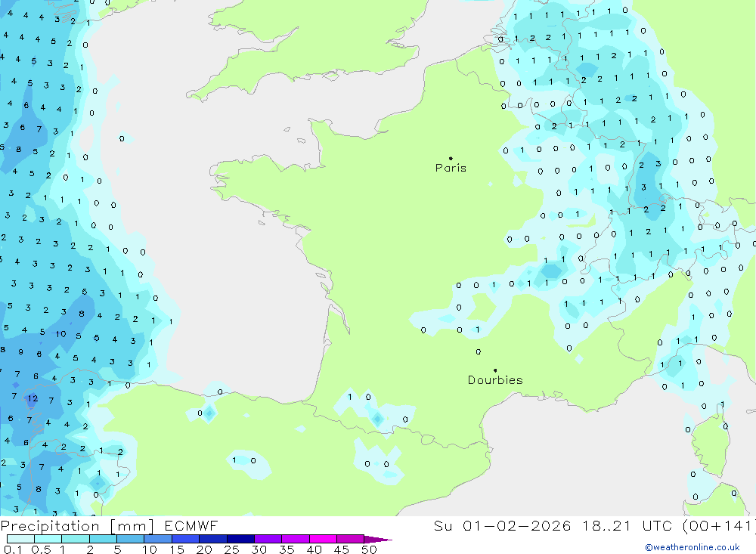756x554 pixels.
Task: Select the 35–40 mm violet swatch
Action: point(296,539)
